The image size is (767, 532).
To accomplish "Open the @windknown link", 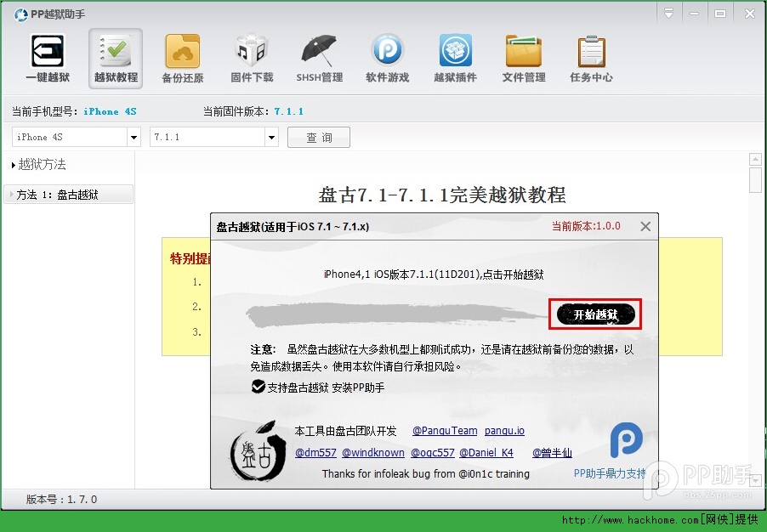I will coord(372,453).
